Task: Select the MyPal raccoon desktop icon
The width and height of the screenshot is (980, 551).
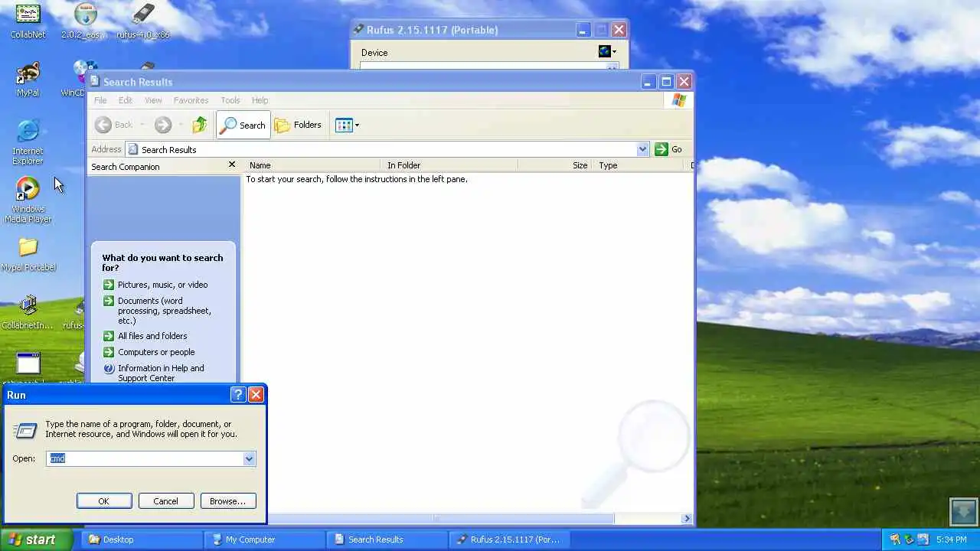Action: (28, 79)
